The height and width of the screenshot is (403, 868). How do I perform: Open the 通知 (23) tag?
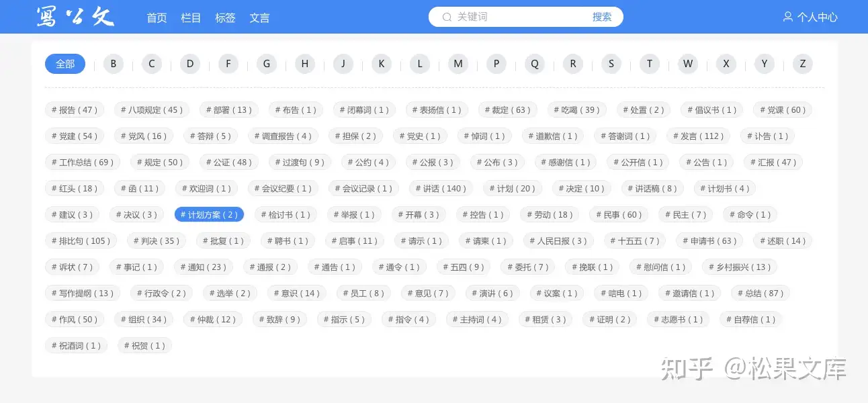click(203, 267)
